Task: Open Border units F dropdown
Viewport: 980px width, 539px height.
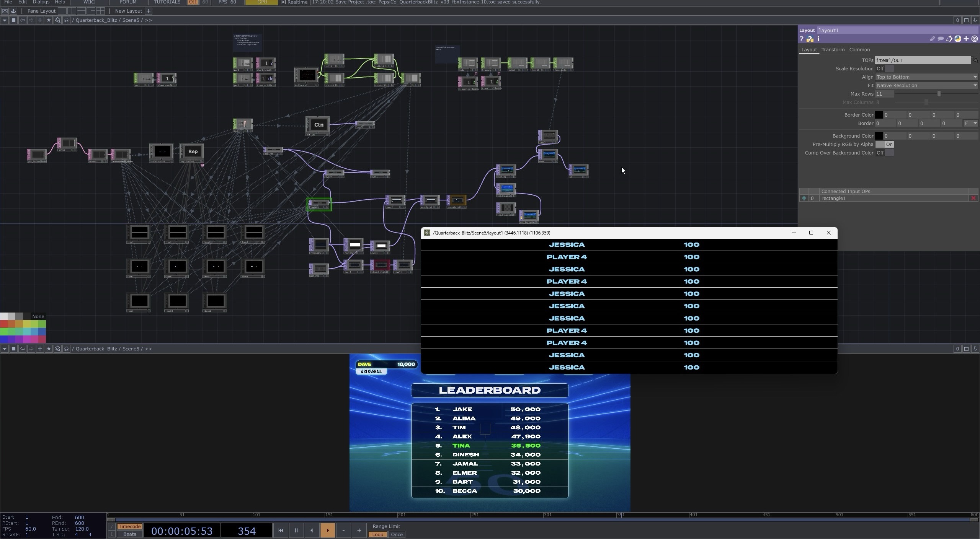Action: point(970,123)
